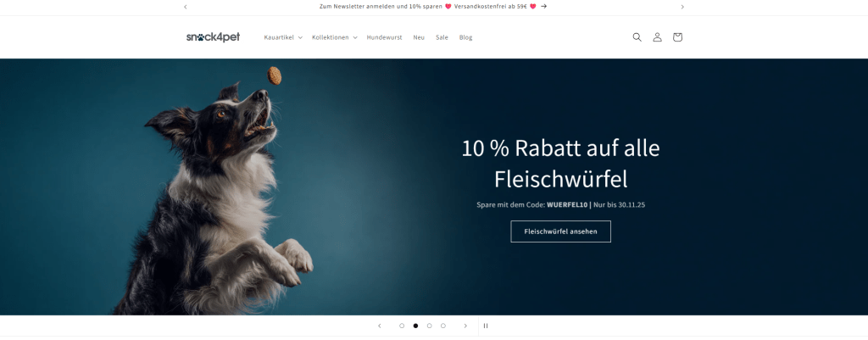
Task: Show next announcement with right arrow
Action: [682, 7]
